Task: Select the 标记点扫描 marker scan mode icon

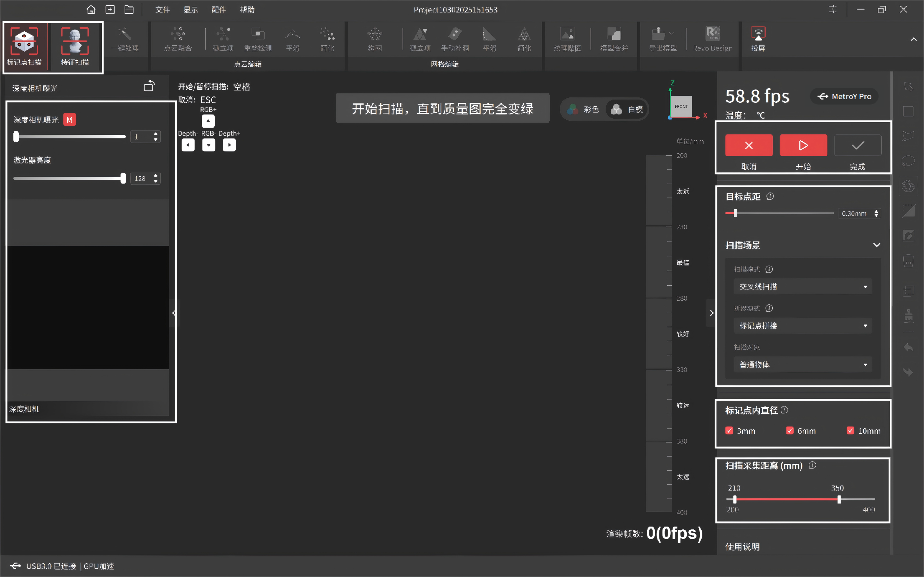Action: coord(24,41)
